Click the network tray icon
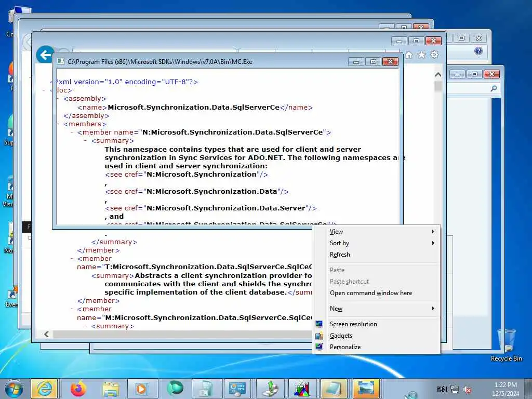The image size is (532, 399). (454, 390)
